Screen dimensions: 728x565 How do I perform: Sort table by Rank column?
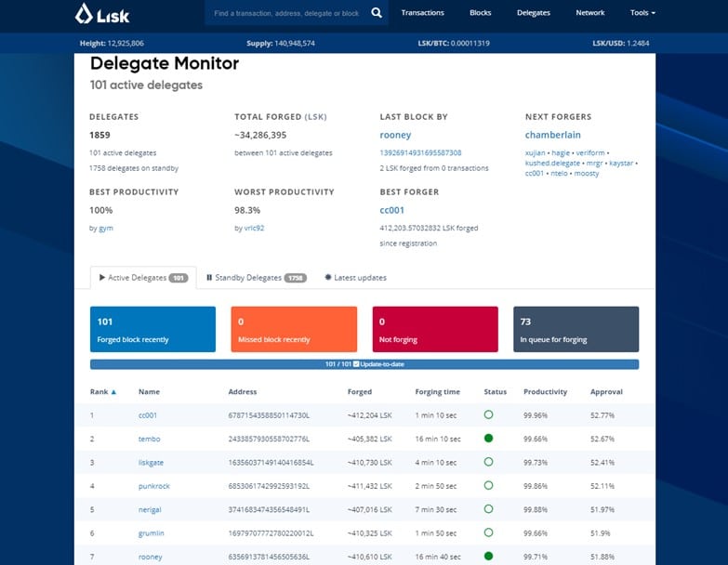coord(103,392)
